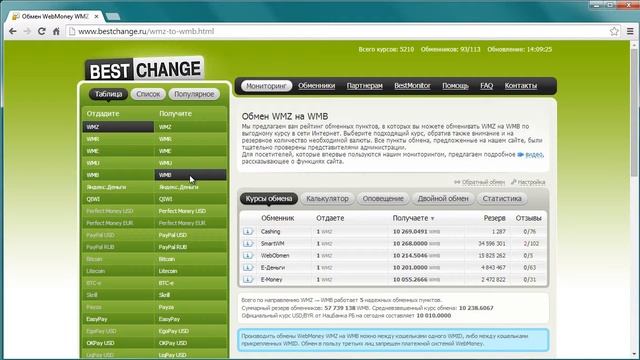Image resolution: width=640 pixels, height=360 pixels.
Task: Open the Мониторинг menu item
Action: (266, 86)
